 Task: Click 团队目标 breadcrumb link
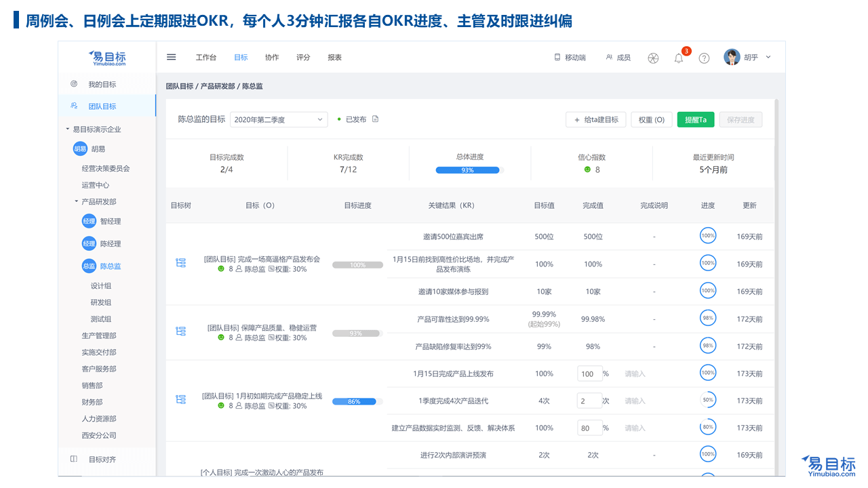pyautogui.click(x=180, y=86)
